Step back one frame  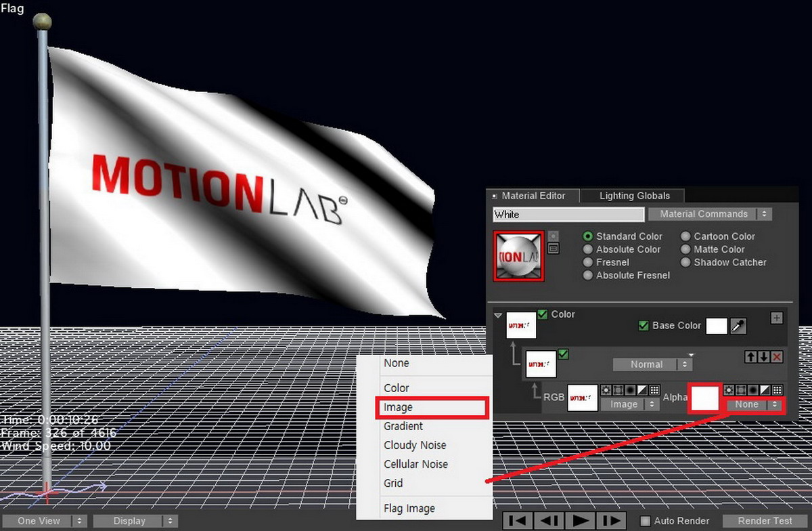[547, 521]
